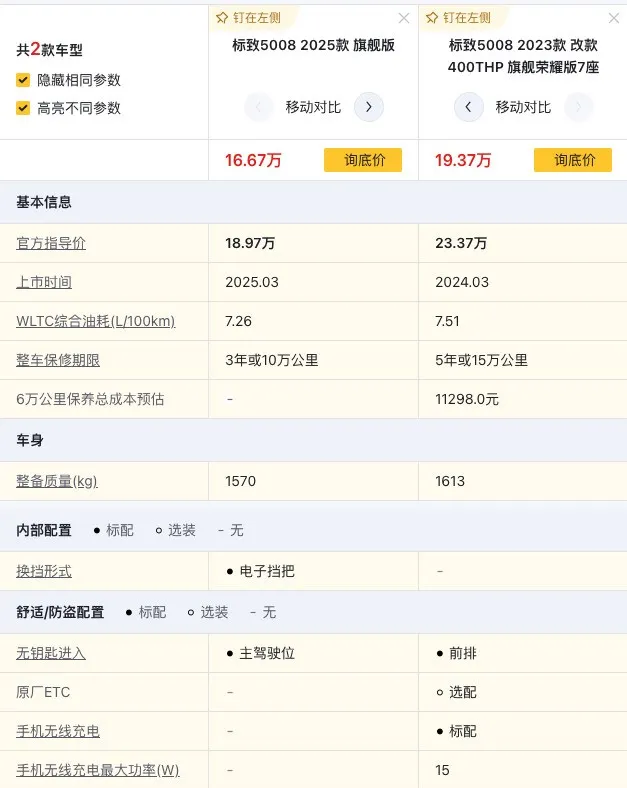
Task: Click disabled right arrow under 2023款
Action: (578, 107)
